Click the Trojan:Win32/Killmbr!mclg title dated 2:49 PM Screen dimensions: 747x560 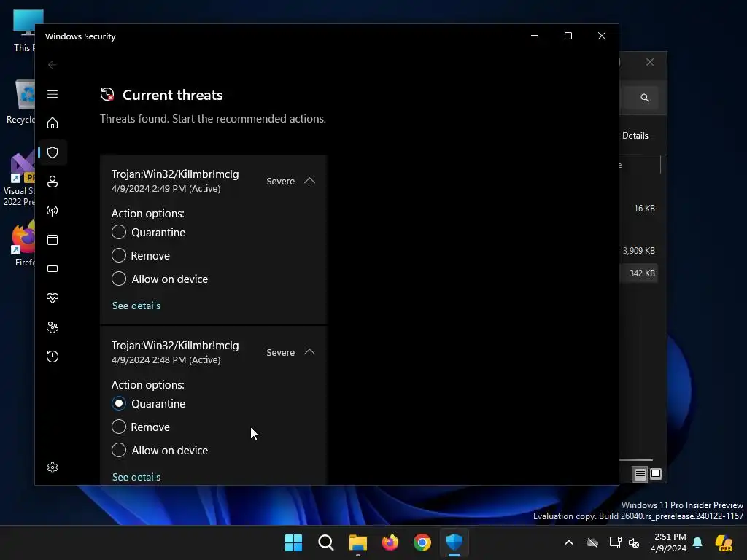click(175, 174)
